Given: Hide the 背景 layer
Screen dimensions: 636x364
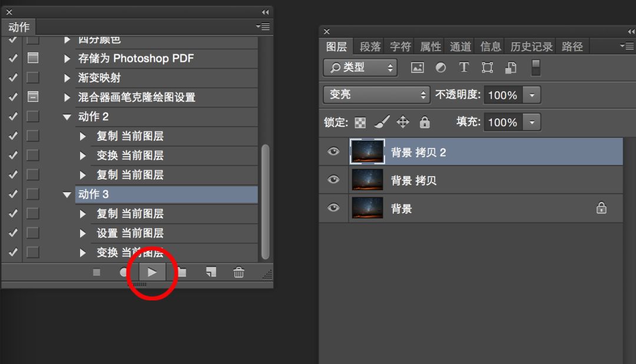Looking at the screenshot, I should [x=333, y=208].
